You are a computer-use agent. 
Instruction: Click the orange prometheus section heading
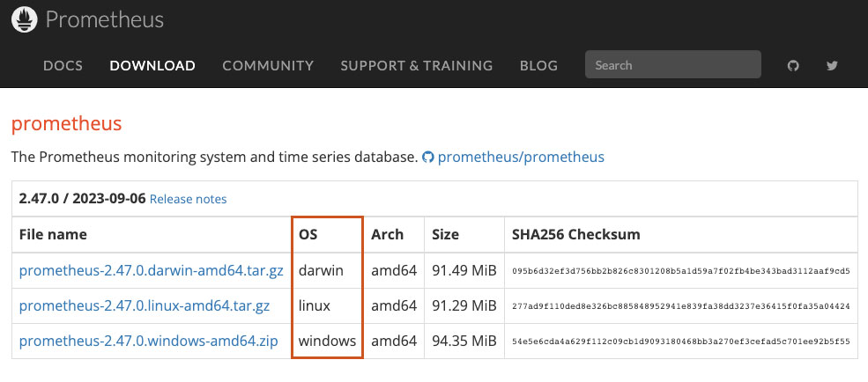pos(66,123)
